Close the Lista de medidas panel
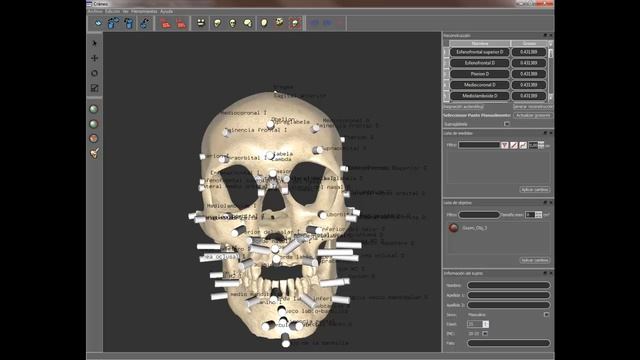 (551, 133)
